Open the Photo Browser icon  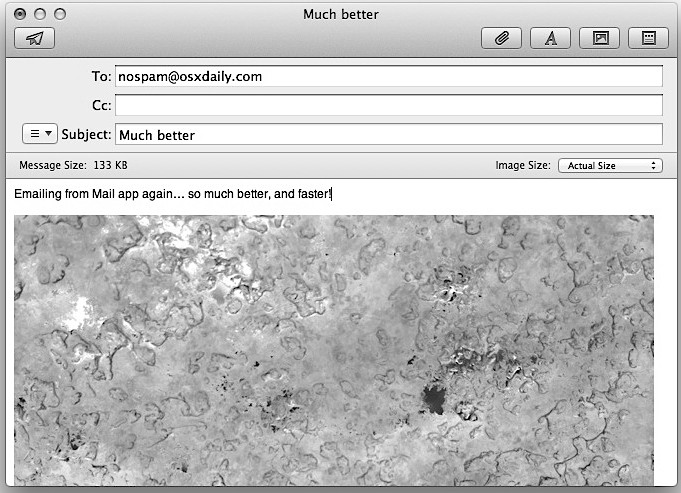pyautogui.click(x=599, y=38)
